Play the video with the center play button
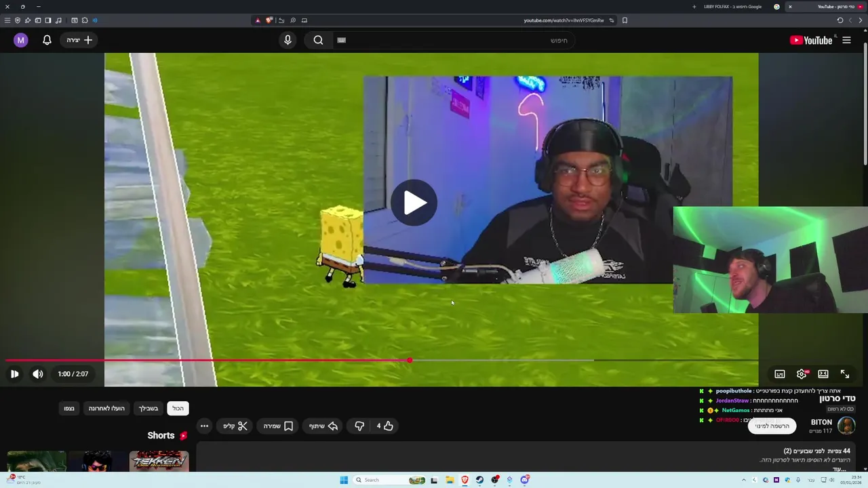The width and height of the screenshot is (868, 488). point(414,203)
